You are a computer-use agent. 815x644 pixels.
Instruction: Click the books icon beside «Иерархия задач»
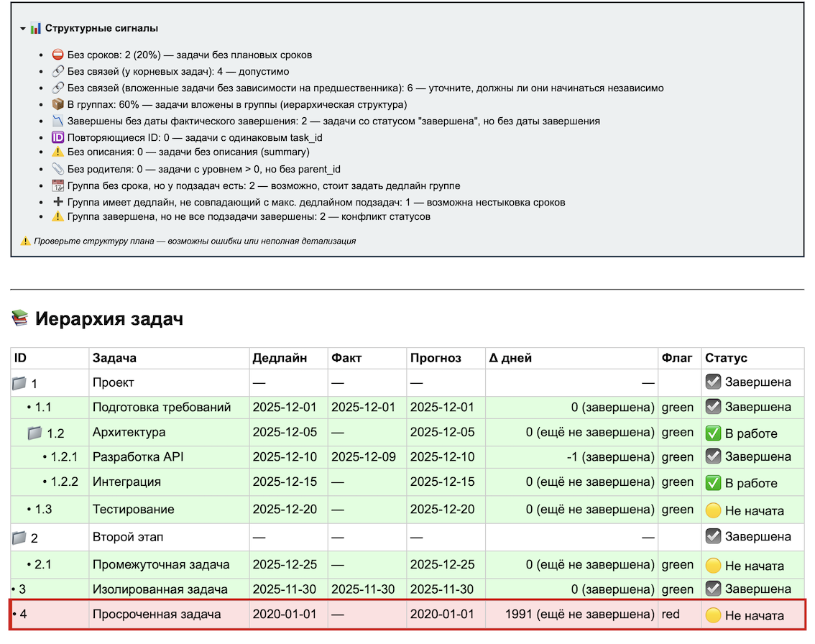pyautogui.click(x=19, y=319)
